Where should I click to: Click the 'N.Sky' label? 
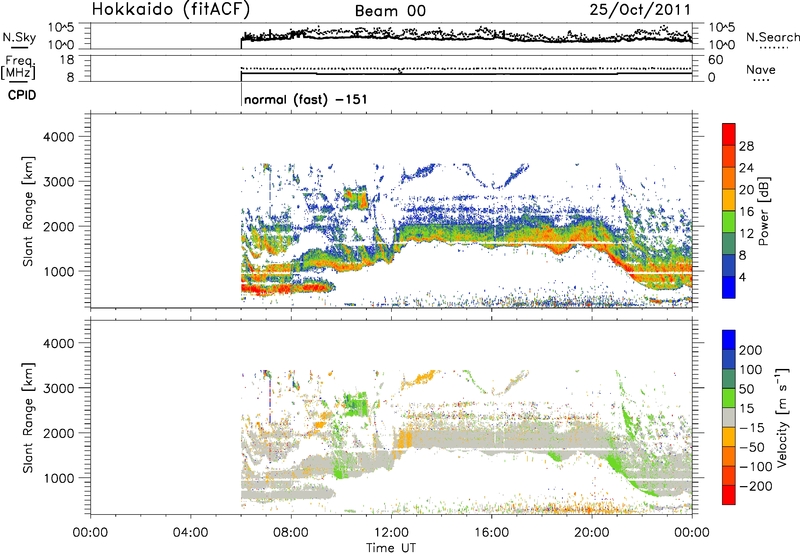point(19,37)
